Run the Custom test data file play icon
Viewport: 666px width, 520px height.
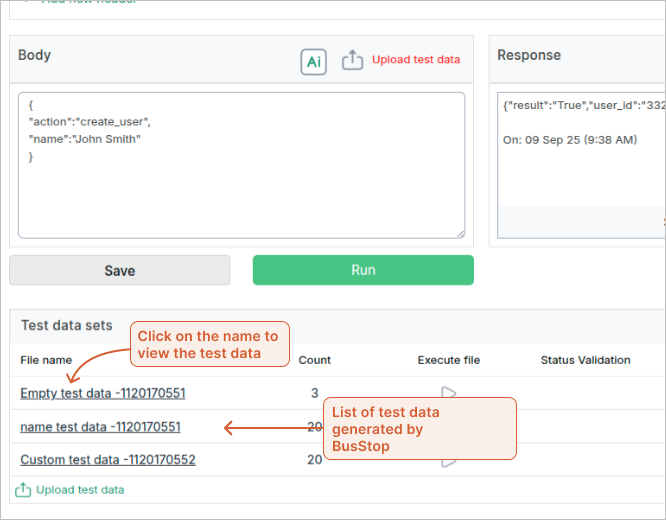[x=449, y=461]
